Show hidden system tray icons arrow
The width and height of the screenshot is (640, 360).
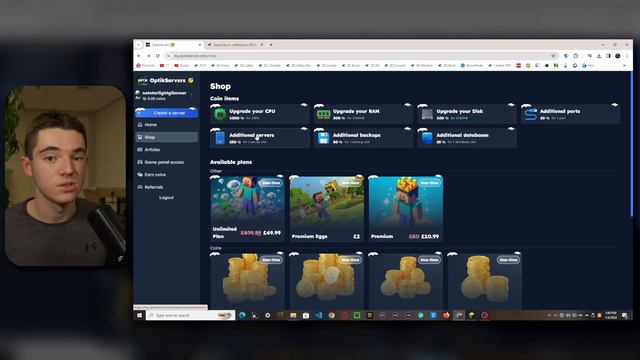click(x=549, y=315)
